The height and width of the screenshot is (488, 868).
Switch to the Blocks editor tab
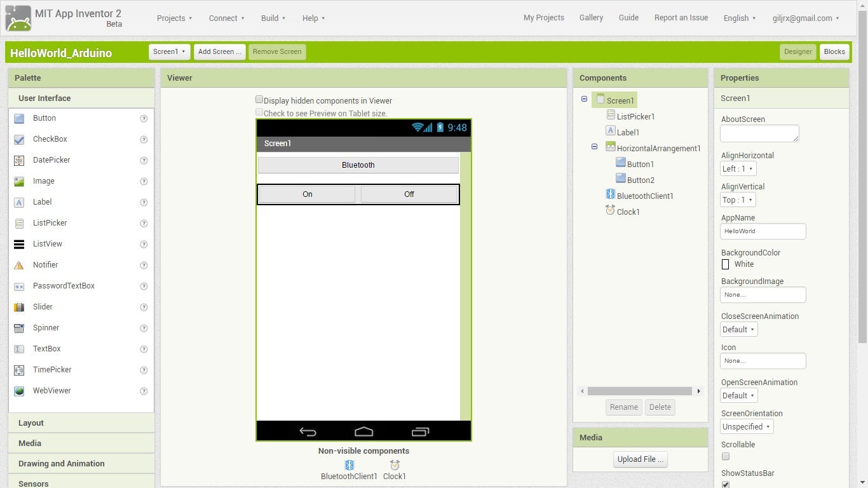coord(834,51)
